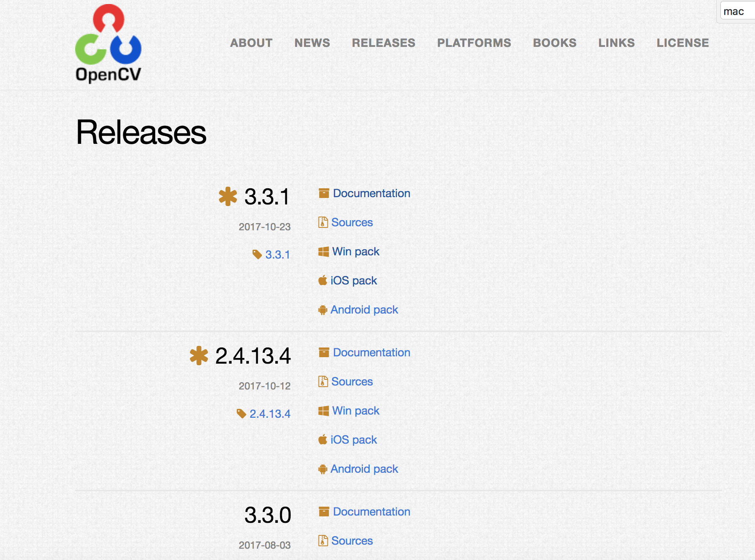This screenshot has width=755, height=560.
Task: Click the Documentation box icon for 2.4.13.4
Action: (324, 352)
